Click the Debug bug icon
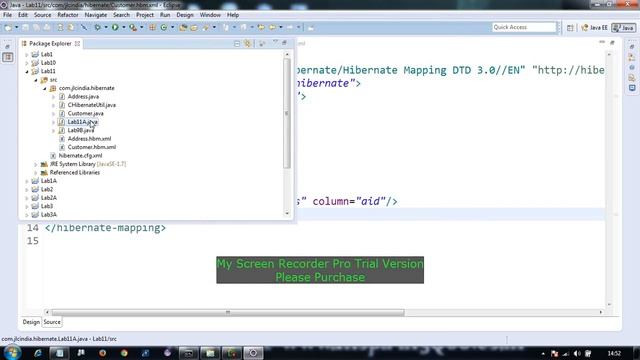 point(98,27)
